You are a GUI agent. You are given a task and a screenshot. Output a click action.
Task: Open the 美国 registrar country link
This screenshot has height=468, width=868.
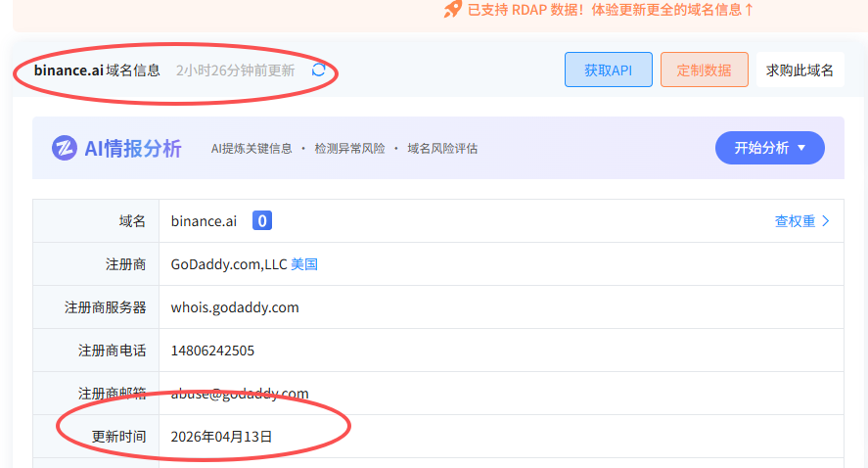tap(304, 264)
